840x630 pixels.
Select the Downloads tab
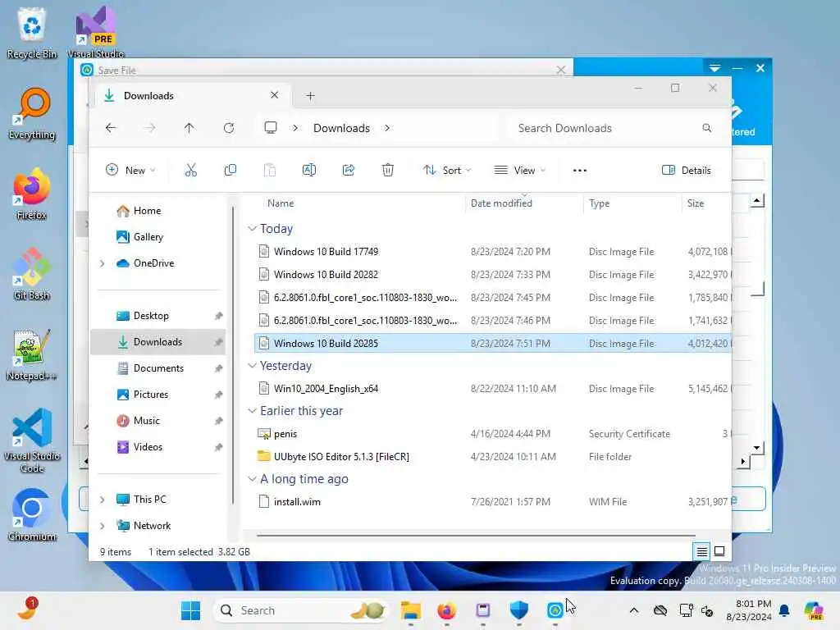point(193,96)
